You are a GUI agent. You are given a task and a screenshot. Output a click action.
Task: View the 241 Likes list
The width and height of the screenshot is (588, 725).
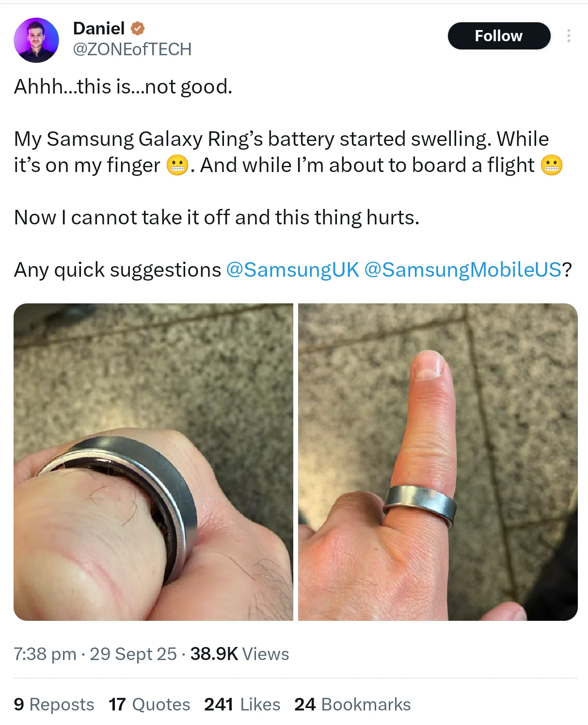[x=242, y=705]
